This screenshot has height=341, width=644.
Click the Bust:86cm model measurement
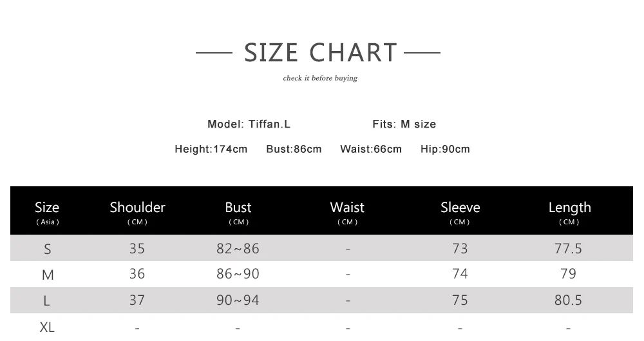[294, 150]
